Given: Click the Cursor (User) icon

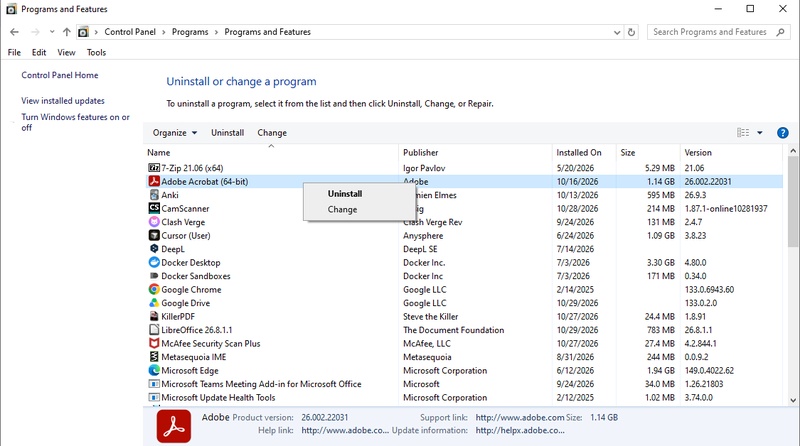Looking at the screenshot, I should click(154, 235).
